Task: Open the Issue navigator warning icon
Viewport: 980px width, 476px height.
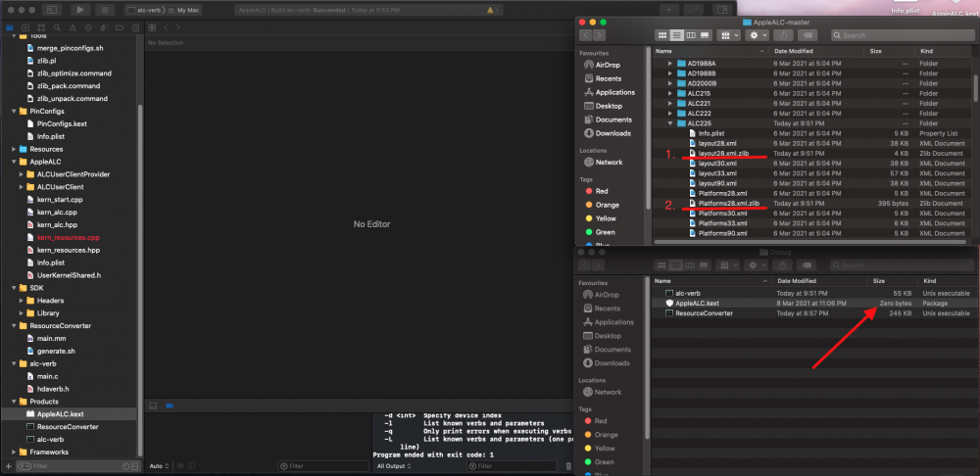Action: coord(73,27)
